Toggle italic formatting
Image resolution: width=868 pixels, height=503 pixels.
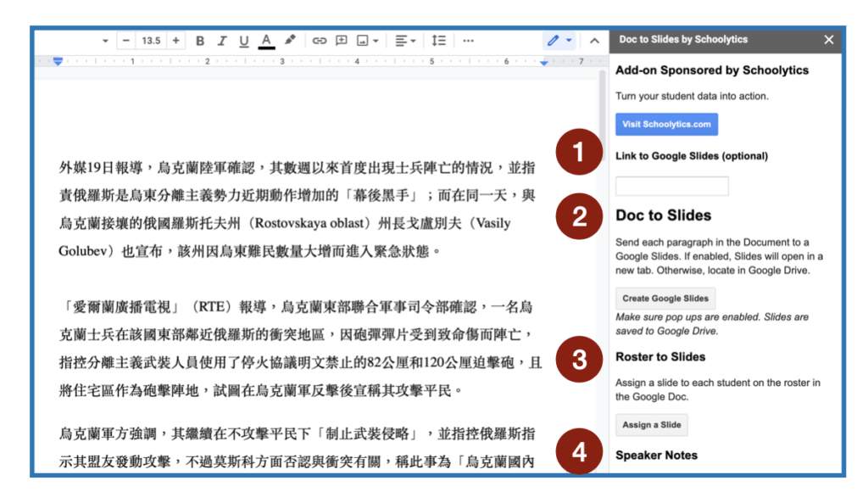[x=222, y=41]
